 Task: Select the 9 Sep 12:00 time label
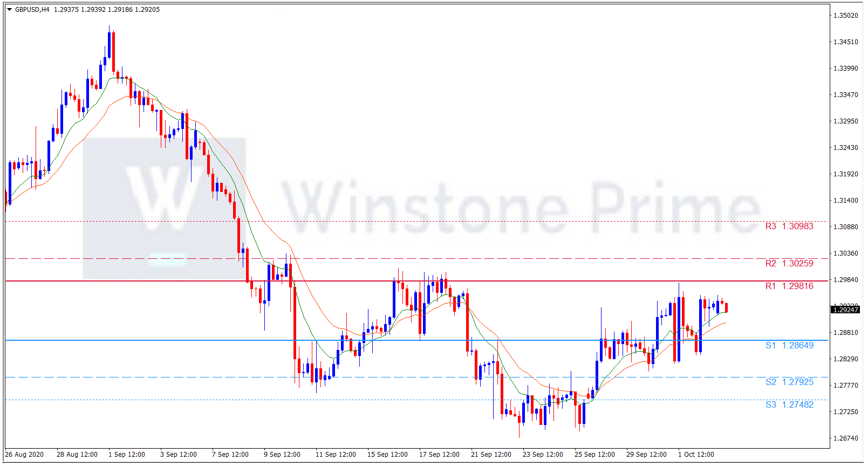tap(282, 455)
